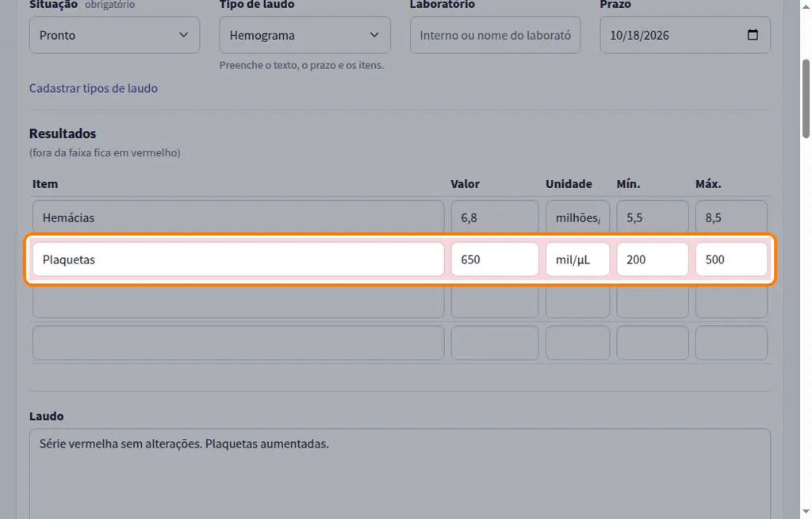The image size is (812, 519).
Task: Click the first empty item field below Plaquetas
Action: pyautogui.click(x=238, y=302)
